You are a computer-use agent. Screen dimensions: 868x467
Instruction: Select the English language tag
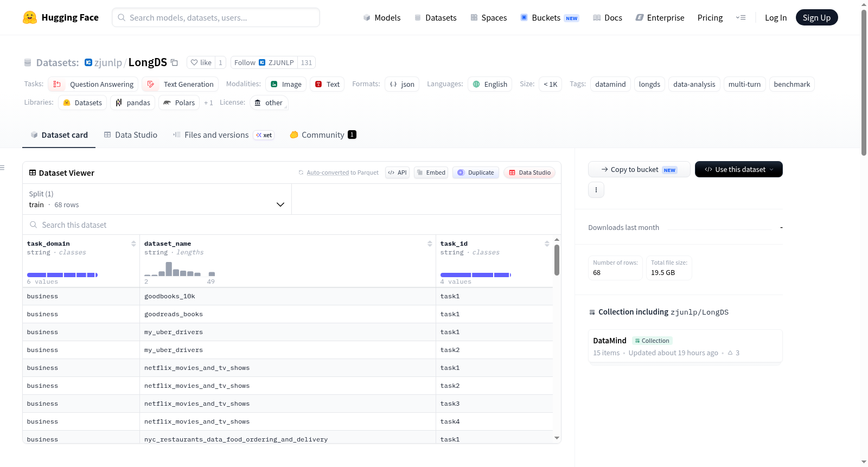point(490,84)
